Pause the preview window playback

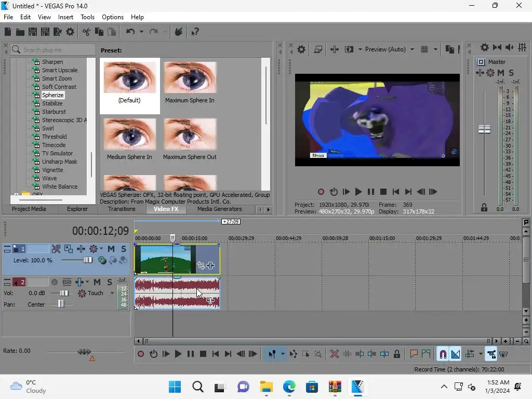click(x=371, y=192)
